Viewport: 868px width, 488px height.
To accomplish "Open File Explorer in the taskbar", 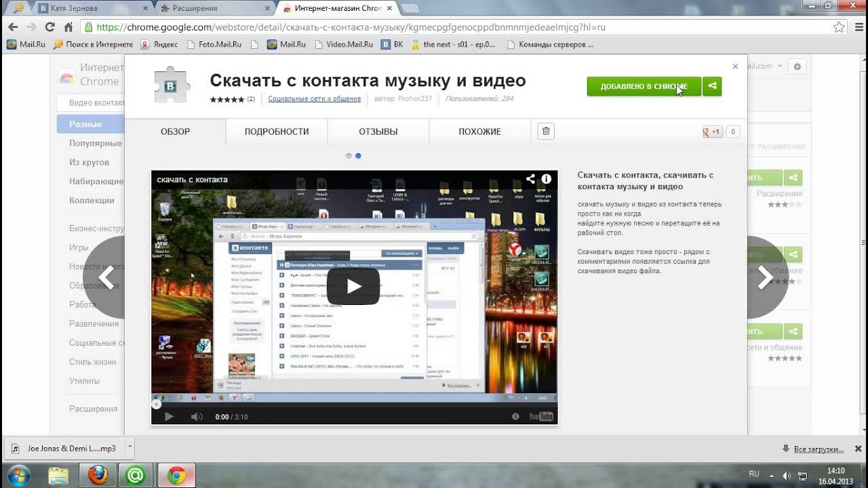I will [x=59, y=475].
